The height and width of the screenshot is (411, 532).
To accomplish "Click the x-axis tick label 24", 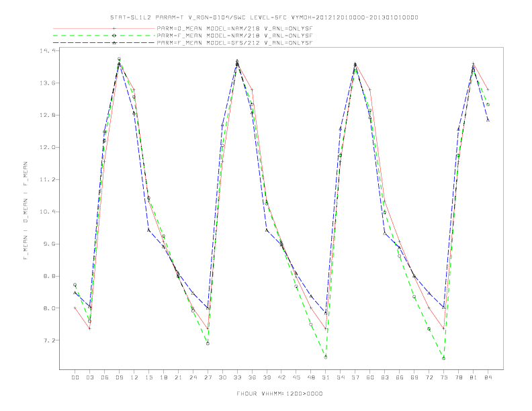I will (x=193, y=377).
